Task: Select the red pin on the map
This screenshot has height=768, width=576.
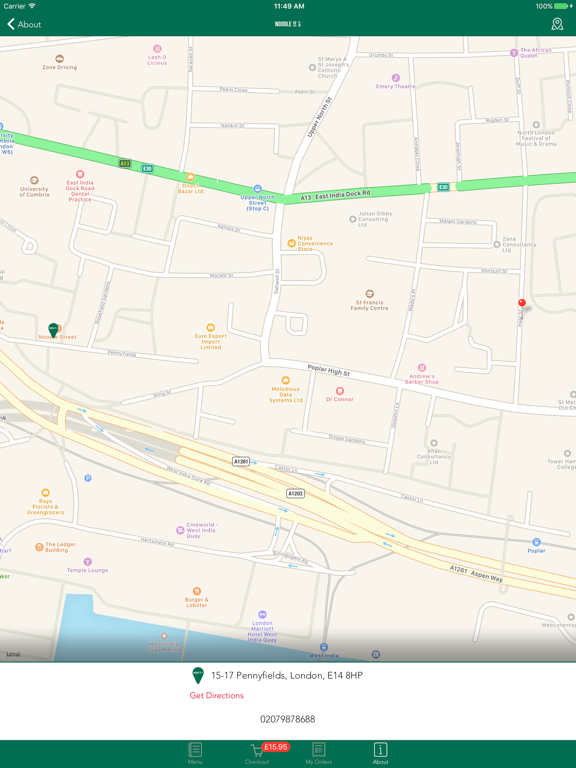Action: 522,303
